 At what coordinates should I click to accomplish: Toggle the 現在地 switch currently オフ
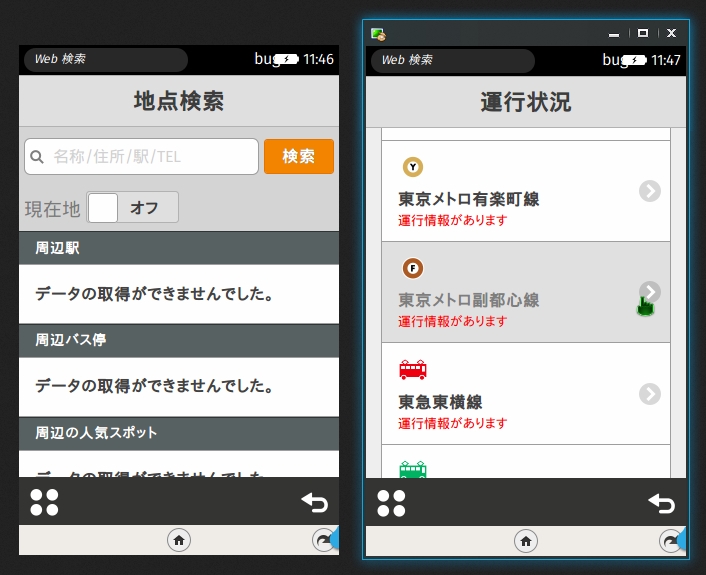(x=133, y=207)
